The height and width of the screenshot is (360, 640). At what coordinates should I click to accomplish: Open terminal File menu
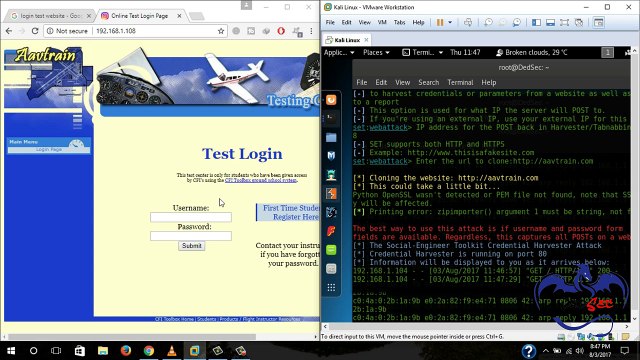(x=361, y=82)
